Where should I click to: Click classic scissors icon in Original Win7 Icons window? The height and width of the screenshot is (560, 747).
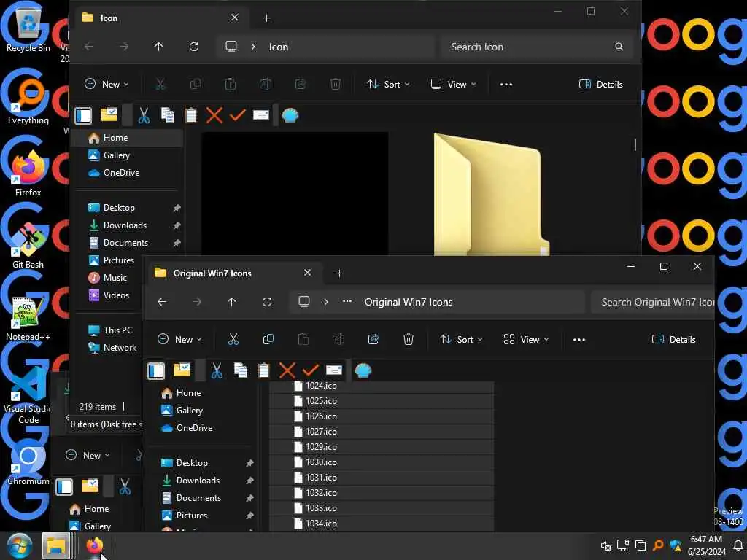[x=217, y=370]
